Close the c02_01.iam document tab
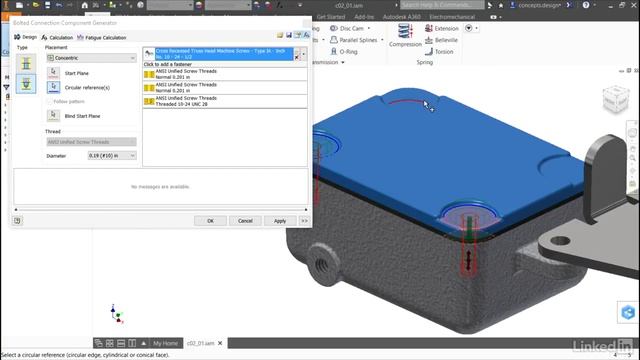 [220, 343]
